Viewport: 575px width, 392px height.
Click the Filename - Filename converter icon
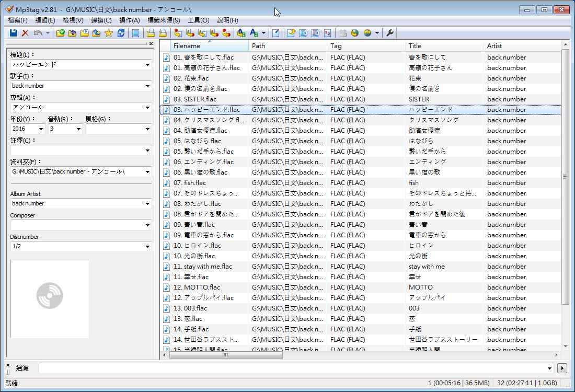[x=202, y=33]
